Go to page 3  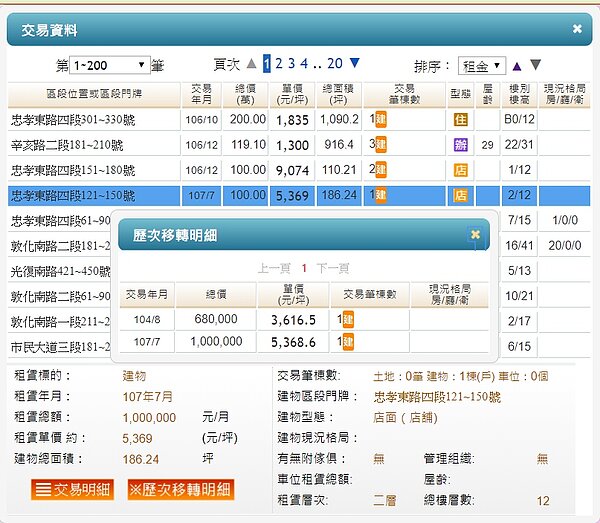pos(291,64)
